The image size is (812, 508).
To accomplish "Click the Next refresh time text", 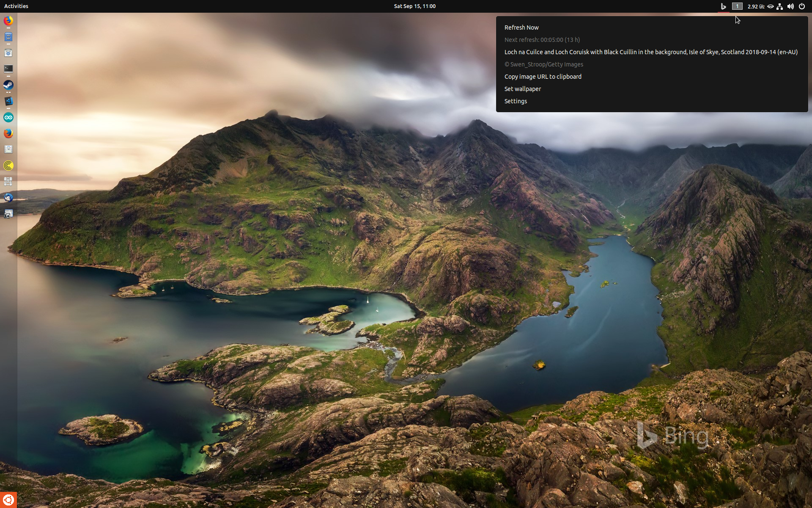I will point(542,40).
